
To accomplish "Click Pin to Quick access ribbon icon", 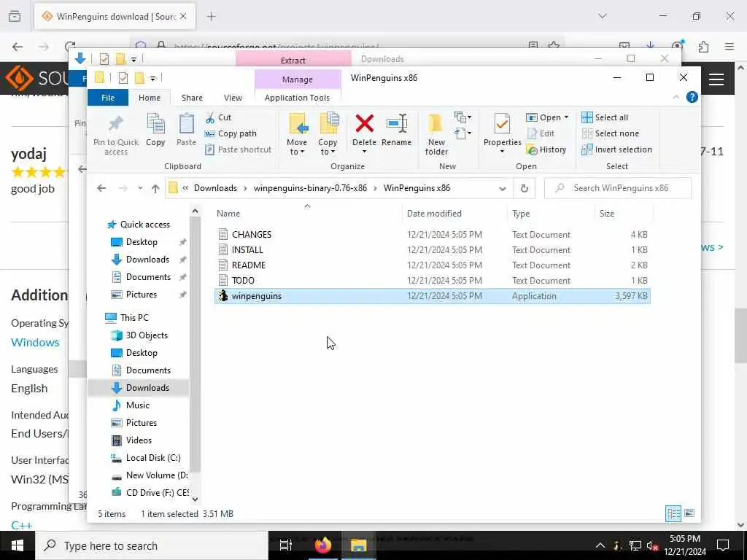I will tap(116, 124).
